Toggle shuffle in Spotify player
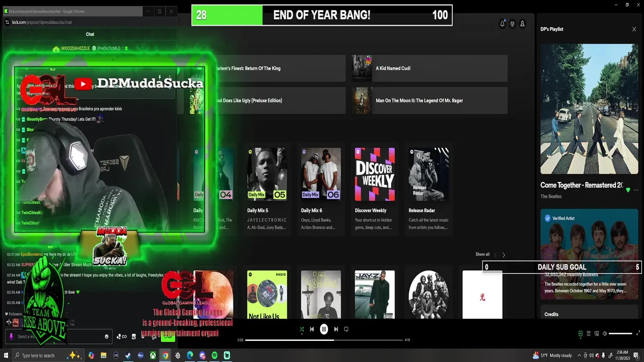Viewport: 644px width, 362px height. click(301, 329)
